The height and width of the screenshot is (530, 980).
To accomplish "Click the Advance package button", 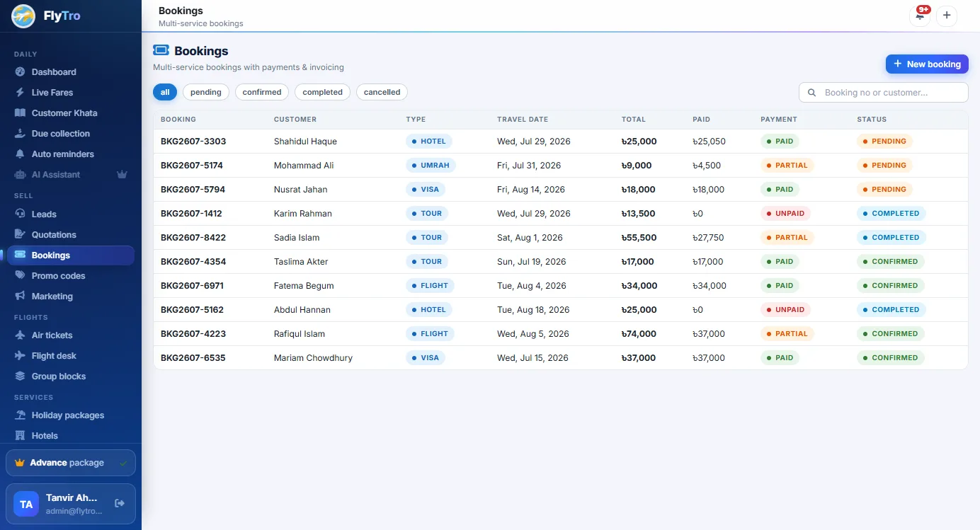I will click(71, 463).
